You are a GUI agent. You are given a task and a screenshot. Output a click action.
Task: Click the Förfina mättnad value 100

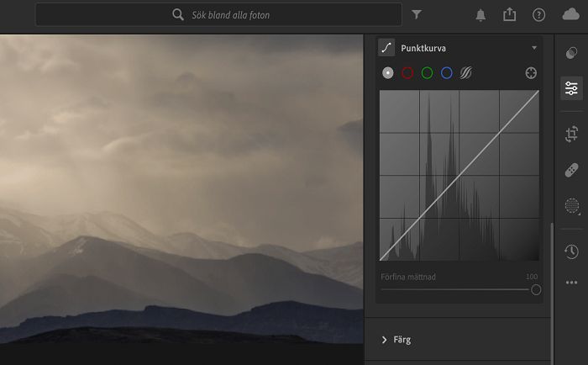click(x=532, y=277)
